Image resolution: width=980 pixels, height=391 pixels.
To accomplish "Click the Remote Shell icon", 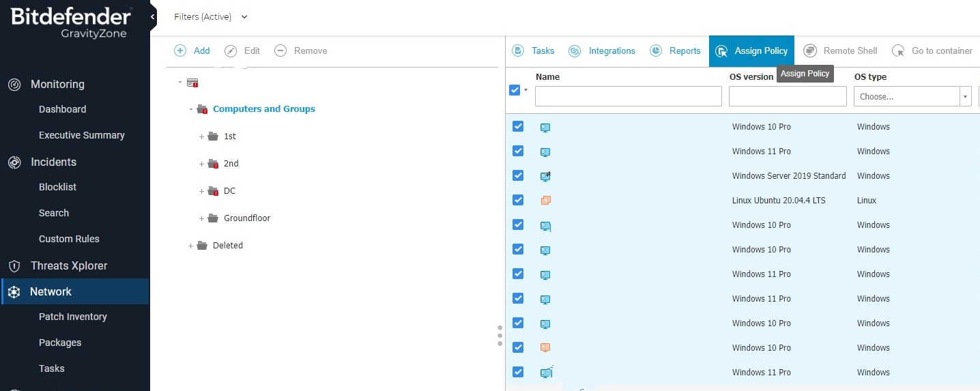I will [810, 50].
